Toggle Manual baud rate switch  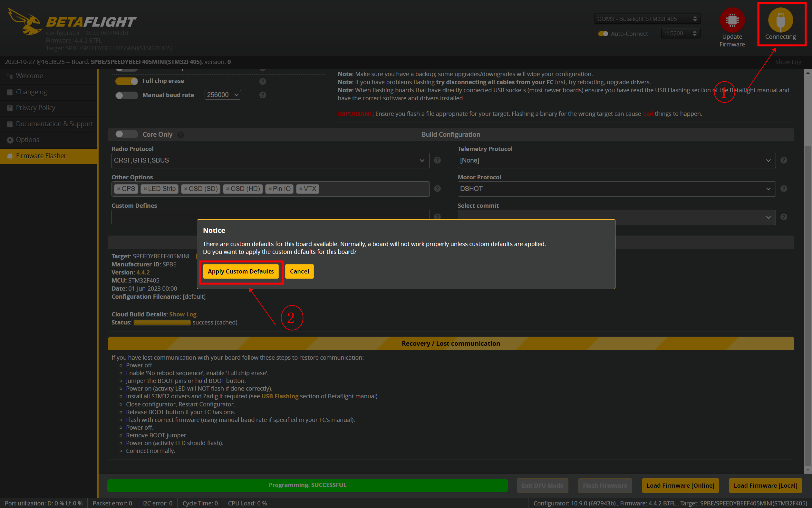127,95
